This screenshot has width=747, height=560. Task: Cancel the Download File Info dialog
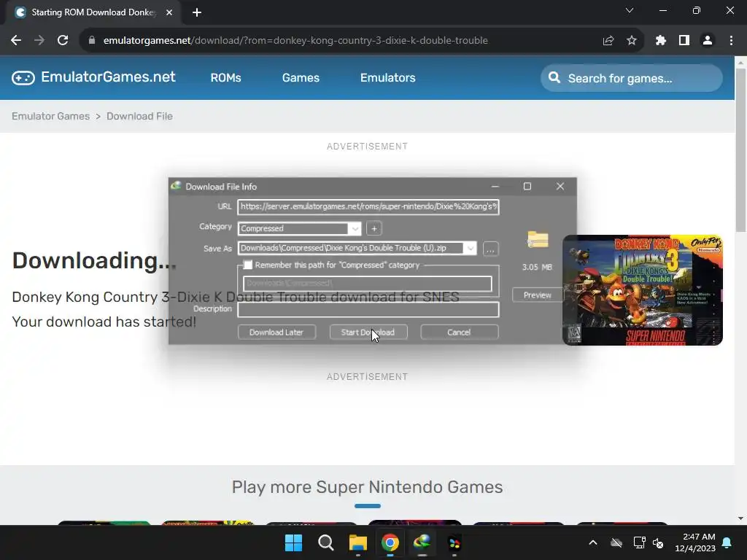(x=460, y=332)
